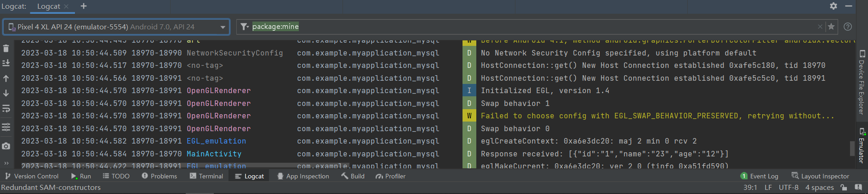868x194 pixels.
Task: Expand the more toolbar actions chevron
Action: (x=6, y=163)
